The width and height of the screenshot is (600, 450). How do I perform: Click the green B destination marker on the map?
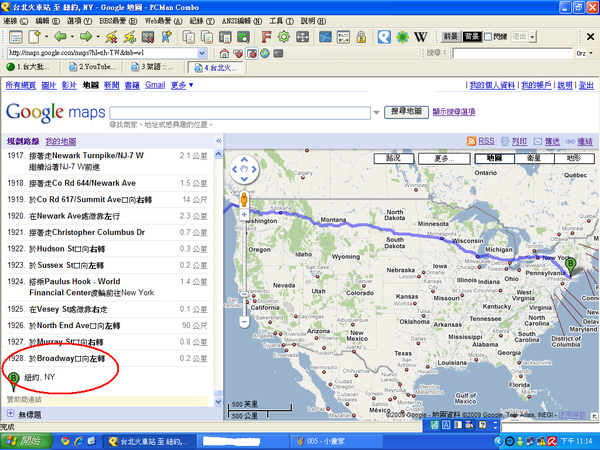coord(571,266)
